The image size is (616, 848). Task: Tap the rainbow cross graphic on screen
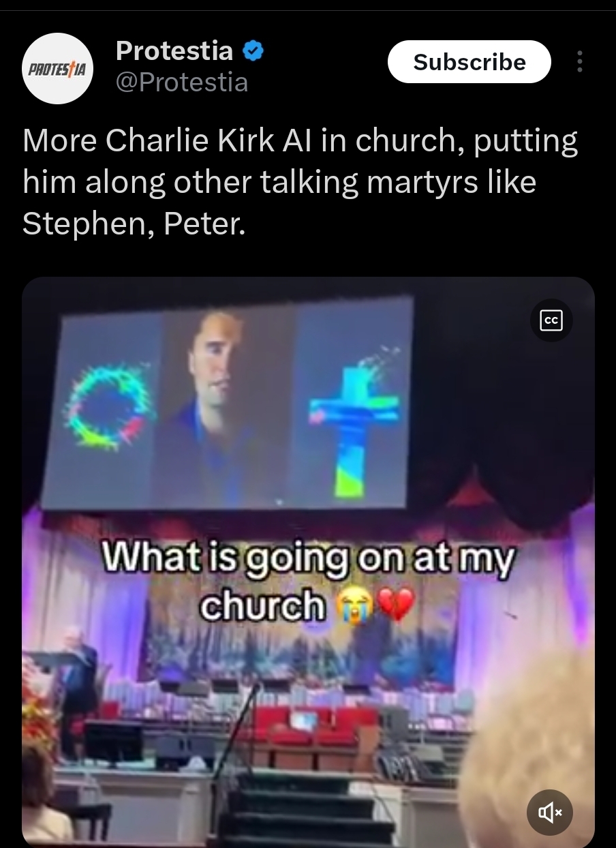(x=353, y=424)
